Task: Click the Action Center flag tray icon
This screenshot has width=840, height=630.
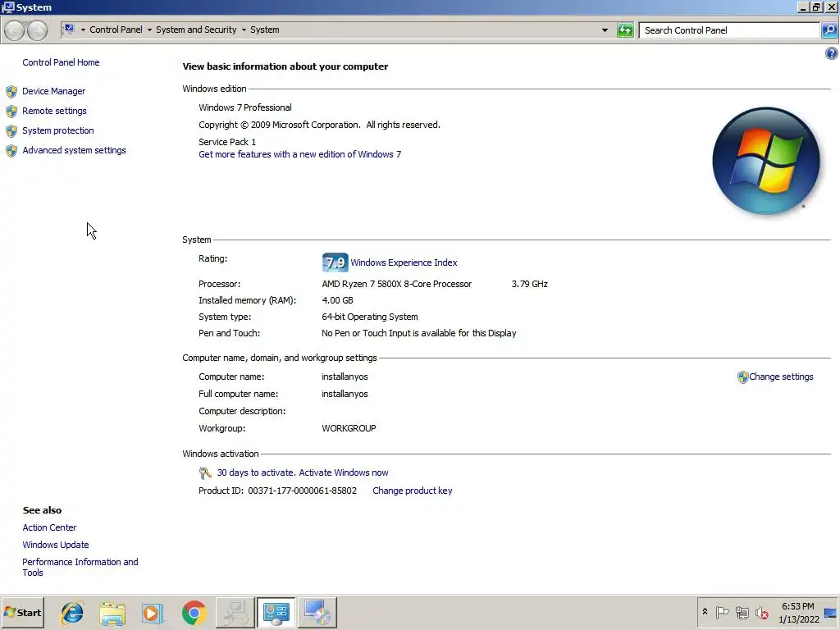Action: (722, 612)
